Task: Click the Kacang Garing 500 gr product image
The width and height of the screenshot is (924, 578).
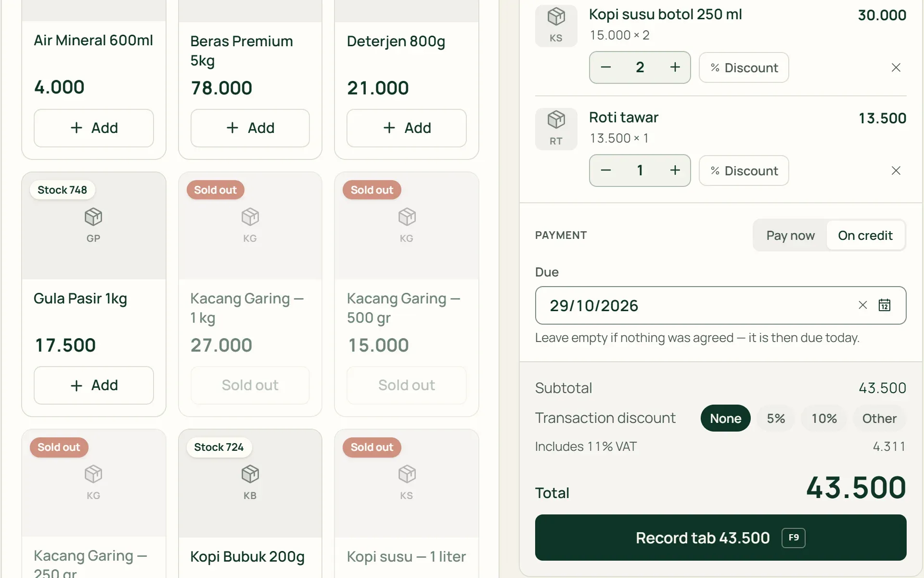Action: pos(407,225)
